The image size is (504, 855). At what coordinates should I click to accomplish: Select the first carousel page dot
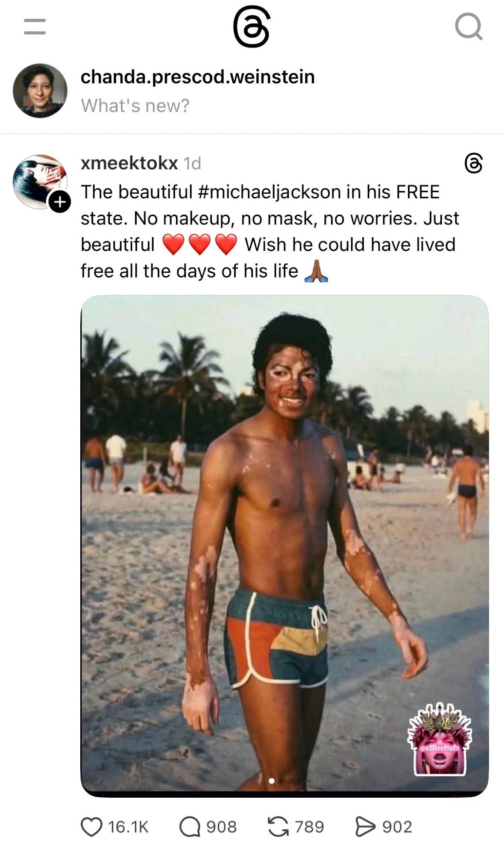[x=272, y=781]
